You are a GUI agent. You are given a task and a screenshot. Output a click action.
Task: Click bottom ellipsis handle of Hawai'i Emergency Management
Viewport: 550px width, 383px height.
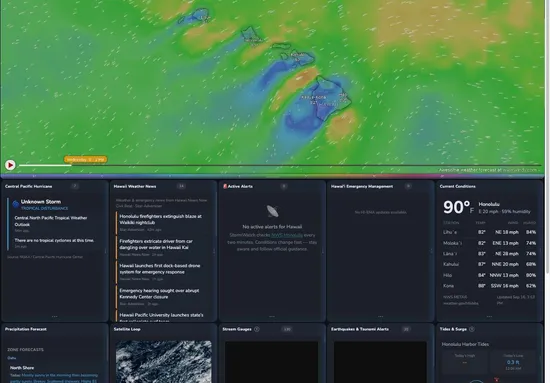[381, 316]
